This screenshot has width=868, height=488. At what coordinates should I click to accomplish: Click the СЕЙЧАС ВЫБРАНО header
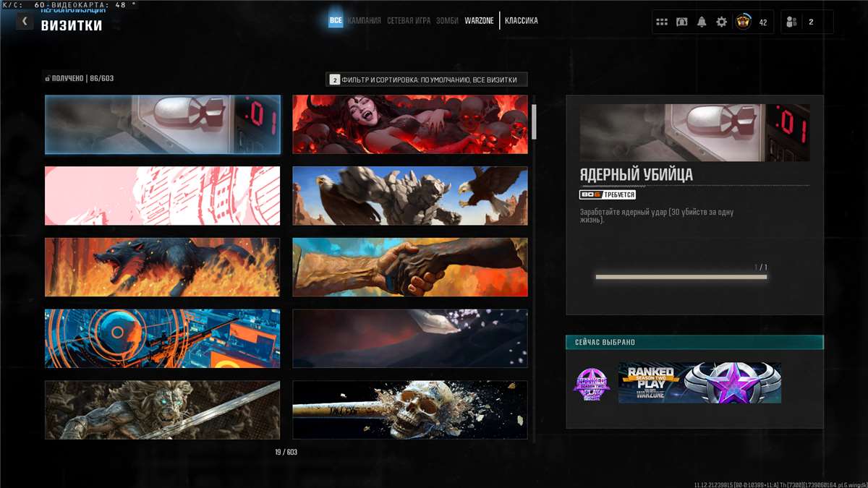point(694,342)
